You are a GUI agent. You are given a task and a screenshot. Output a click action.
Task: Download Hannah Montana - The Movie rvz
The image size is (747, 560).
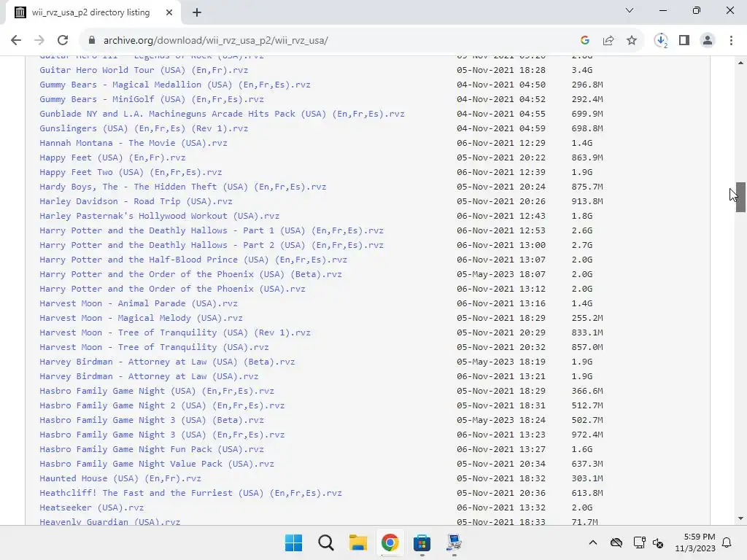point(133,143)
